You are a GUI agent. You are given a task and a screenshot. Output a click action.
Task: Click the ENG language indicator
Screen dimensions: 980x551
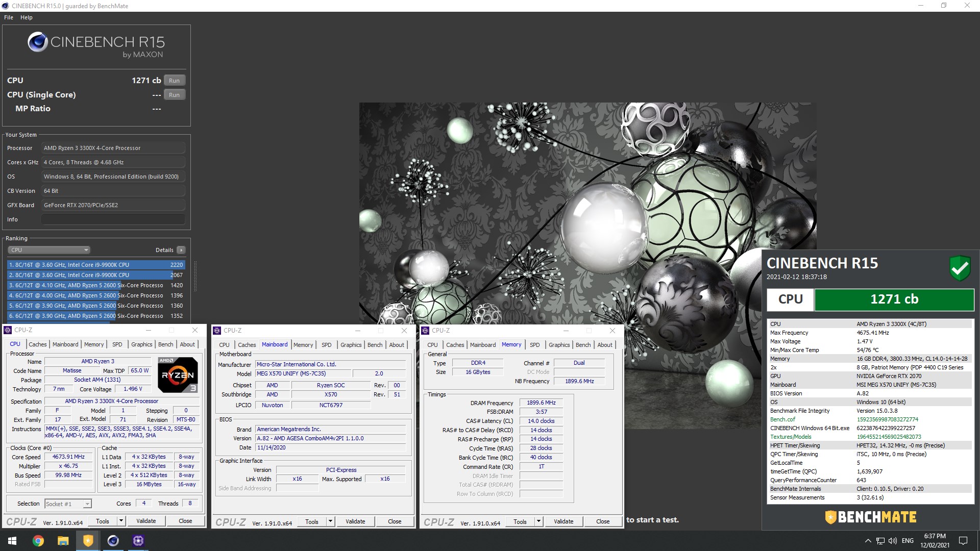point(908,541)
